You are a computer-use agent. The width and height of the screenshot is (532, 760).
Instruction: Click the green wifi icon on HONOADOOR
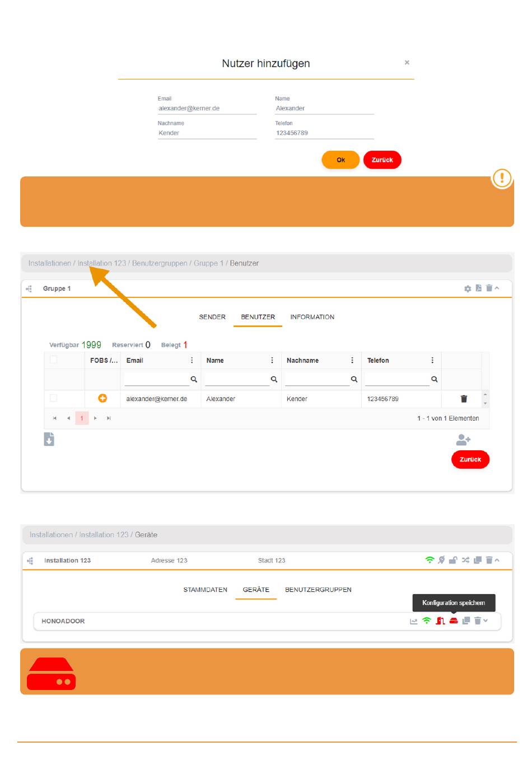click(x=427, y=621)
